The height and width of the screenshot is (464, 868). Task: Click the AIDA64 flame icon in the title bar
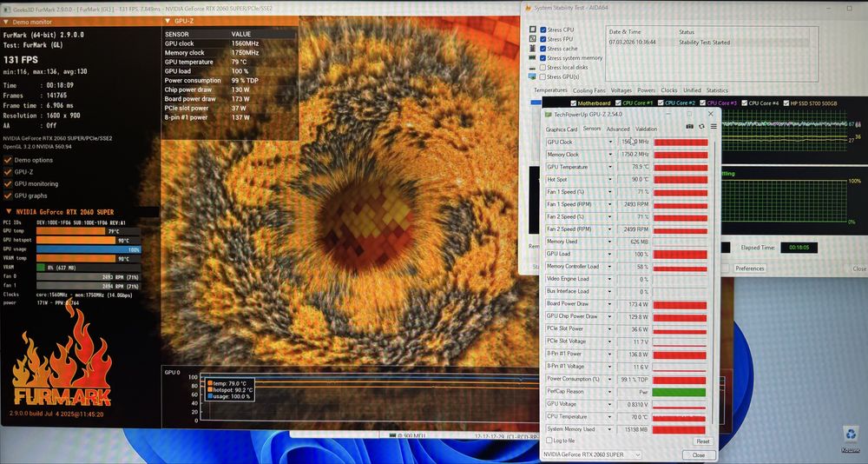[528, 8]
